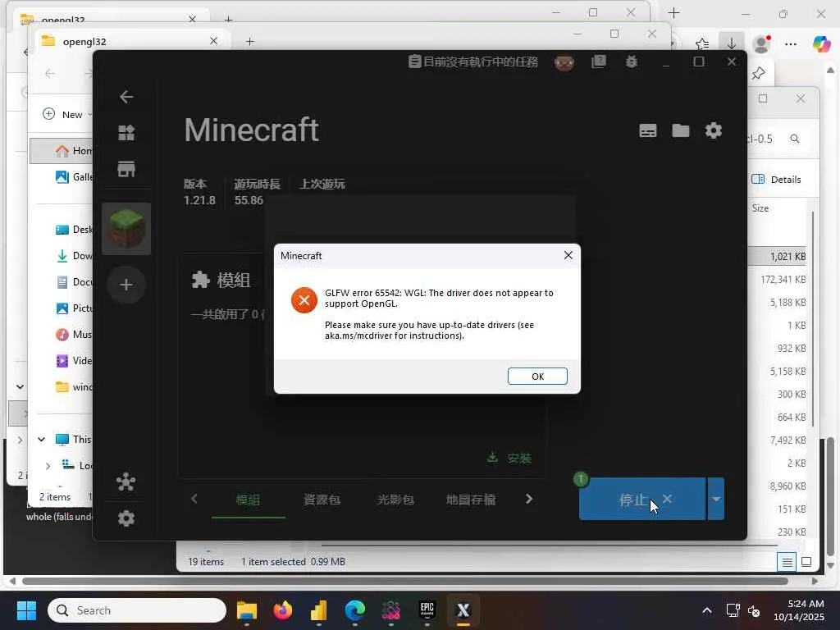Click the Edge favorites star icon
Screen dimensions: 840x630
coord(702,44)
